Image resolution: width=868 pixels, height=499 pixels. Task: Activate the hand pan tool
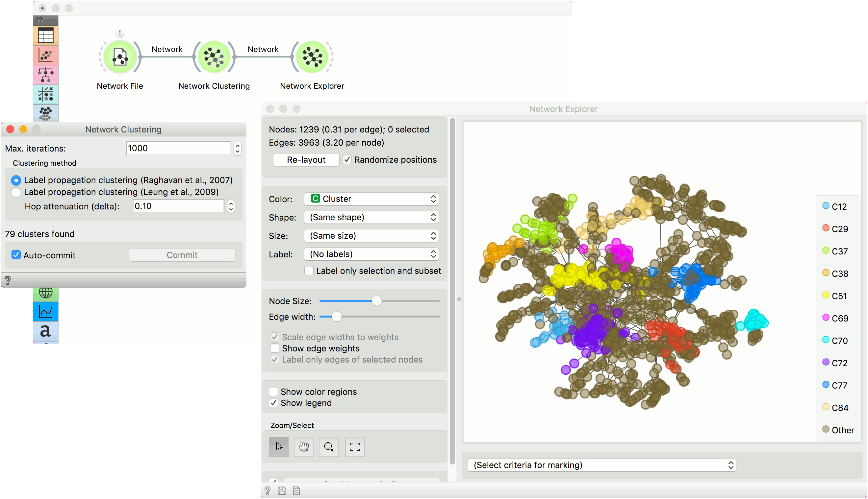pyautogui.click(x=303, y=446)
